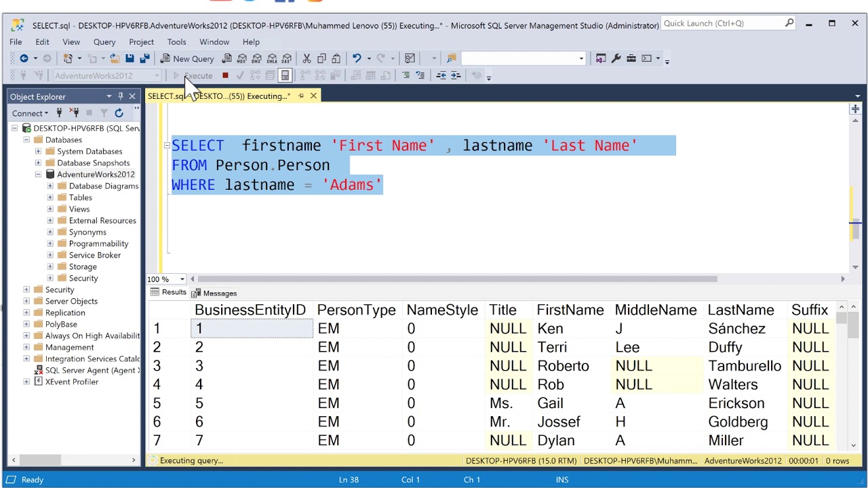Viewport: 868px width, 488px height.
Task: Open Analysis Services XMLA Query icon
Action: [x=272, y=58]
